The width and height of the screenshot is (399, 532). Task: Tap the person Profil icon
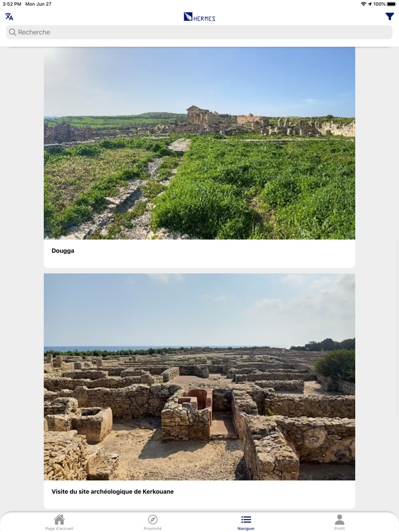339,519
